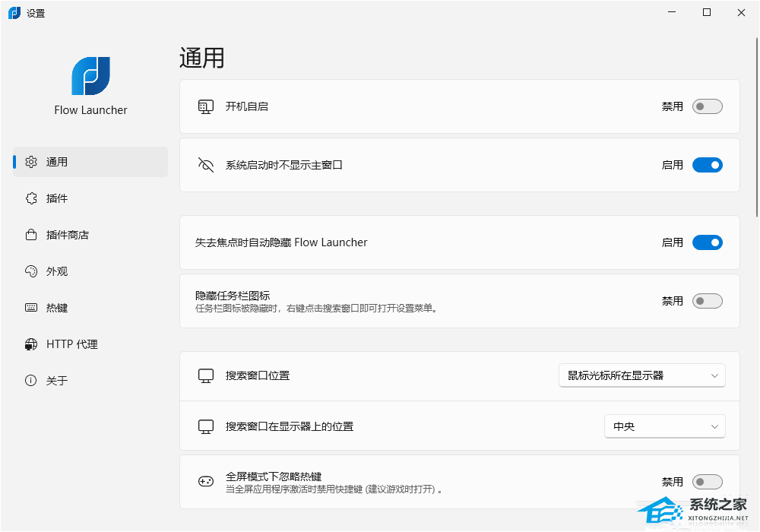Select 通用 in the sidebar
This screenshot has width=760, height=532.
click(x=90, y=162)
